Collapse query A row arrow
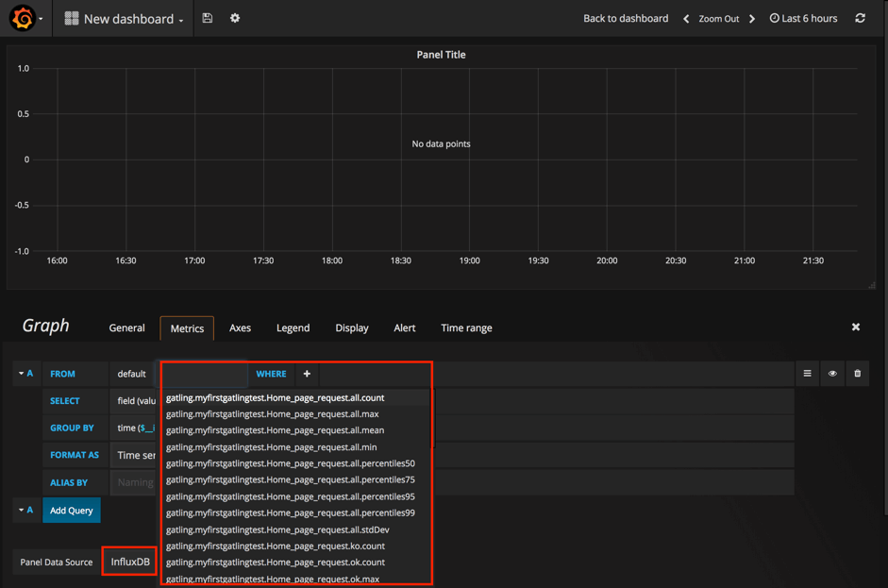This screenshot has height=588, width=888. [21, 374]
